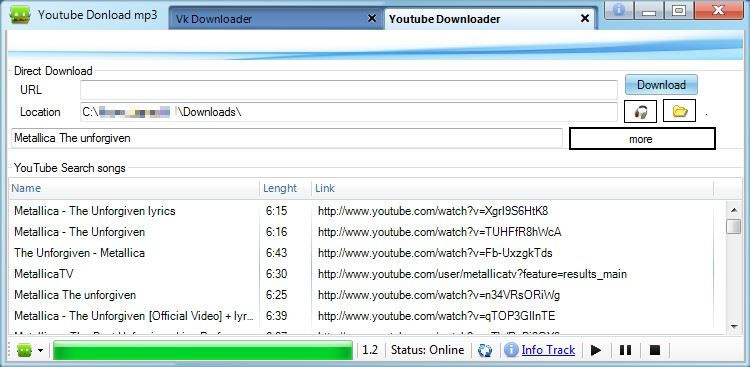
Task: Click the results scrollbar down arrow
Action: pos(733,326)
